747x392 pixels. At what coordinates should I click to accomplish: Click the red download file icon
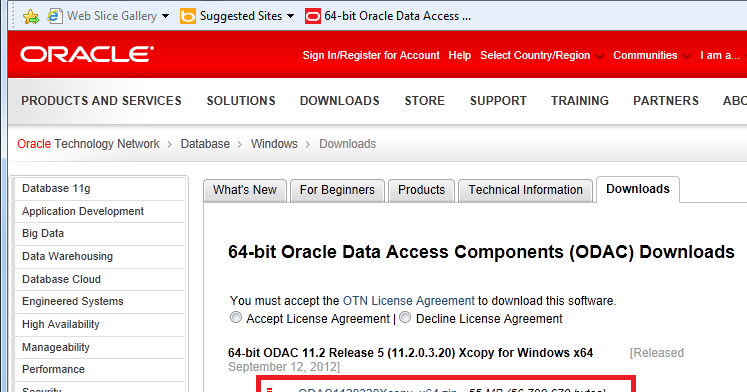click(270, 390)
